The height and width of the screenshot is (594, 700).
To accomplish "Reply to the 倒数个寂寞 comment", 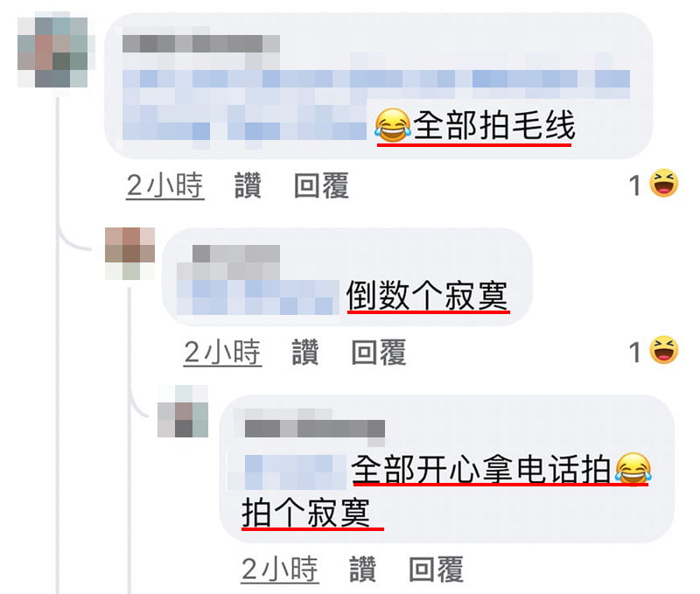I will 379,352.
